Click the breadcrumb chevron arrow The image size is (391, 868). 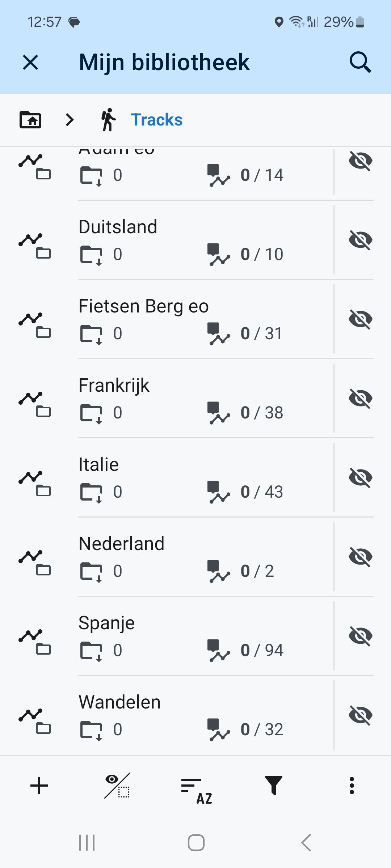[x=70, y=120]
